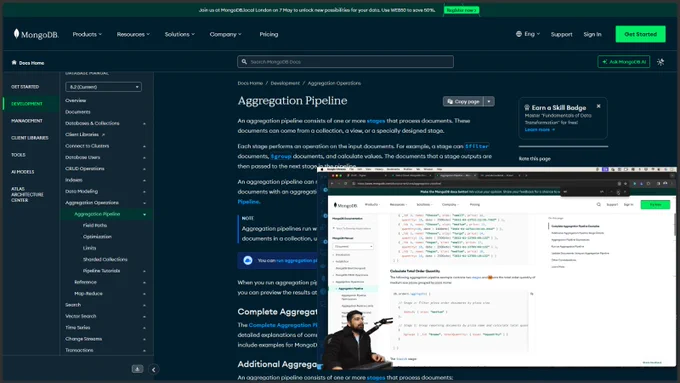This screenshot has width=680, height=383.
Task: Click the Copy page button
Action: point(463,101)
